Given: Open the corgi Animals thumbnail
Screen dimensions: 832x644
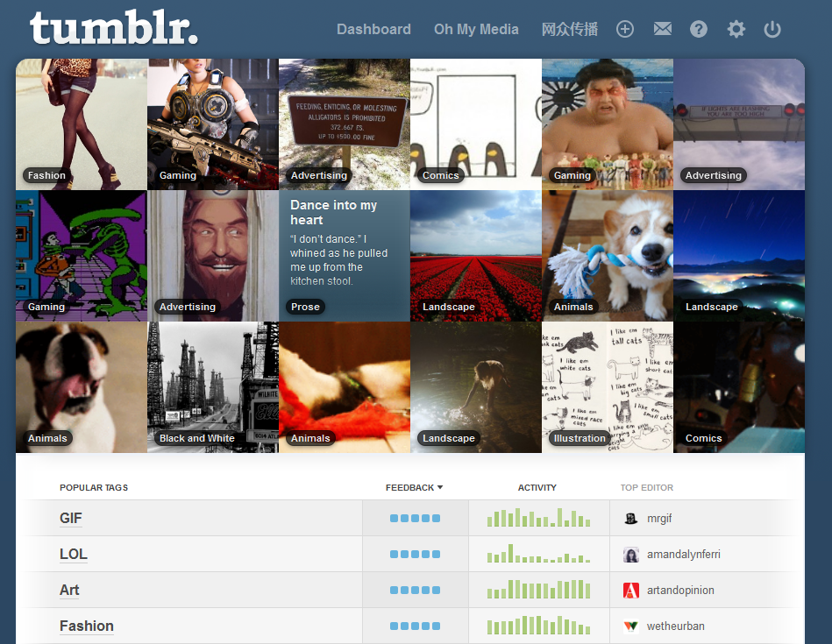Looking at the screenshot, I should 608,256.
